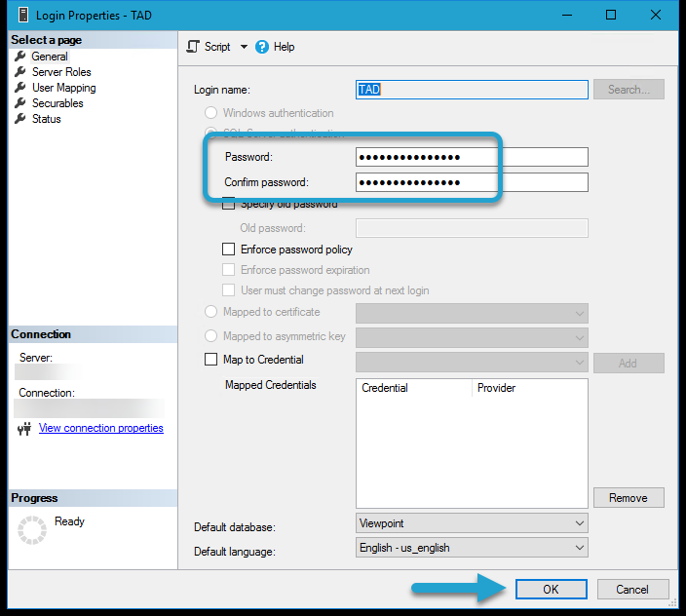Screen dimensions: 686x616
Task: Select Windows authentication radio button
Action: point(210,113)
